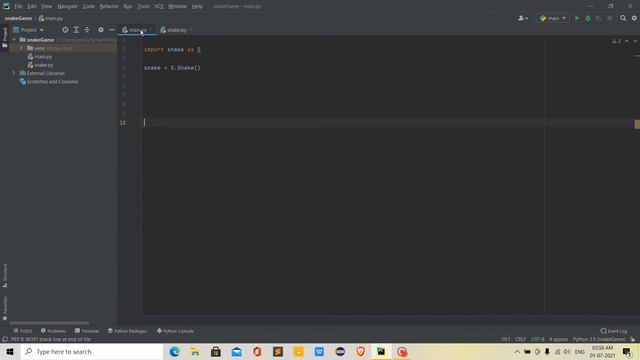This screenshot has height=360, width=640.
Task: Click the UTF-8 encoding status bar entry
Action: point(538,339)
